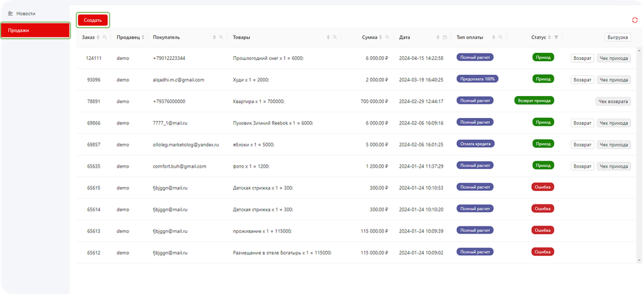Viewport: 644px width, 294px height.
Task: Click Возврат for order 65635
Action: (x=582, y=166)
